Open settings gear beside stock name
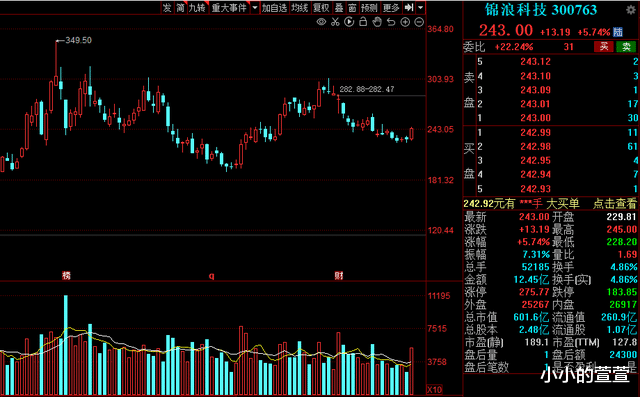Viewport: 640px width, 397px height. (631, 10)
